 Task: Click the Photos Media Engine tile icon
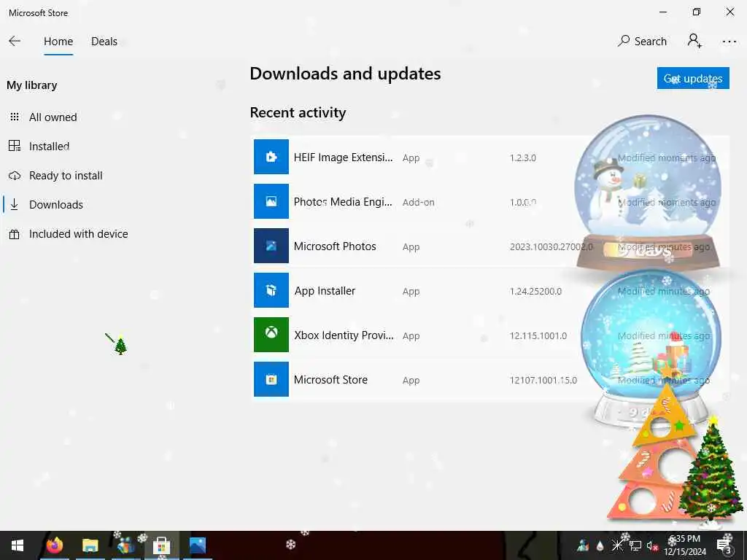(x=271, y=201)
